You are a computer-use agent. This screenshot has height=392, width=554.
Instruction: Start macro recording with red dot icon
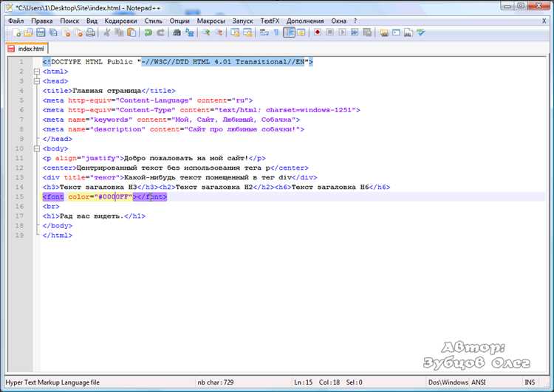pos(317,33)
